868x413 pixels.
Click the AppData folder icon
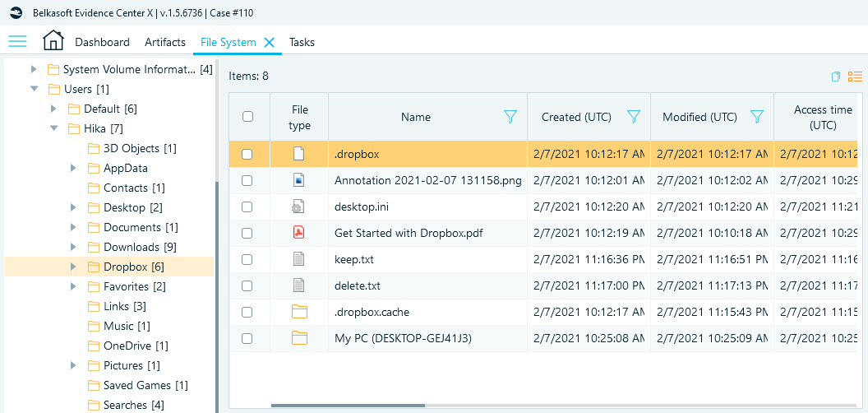click(94, 168)
